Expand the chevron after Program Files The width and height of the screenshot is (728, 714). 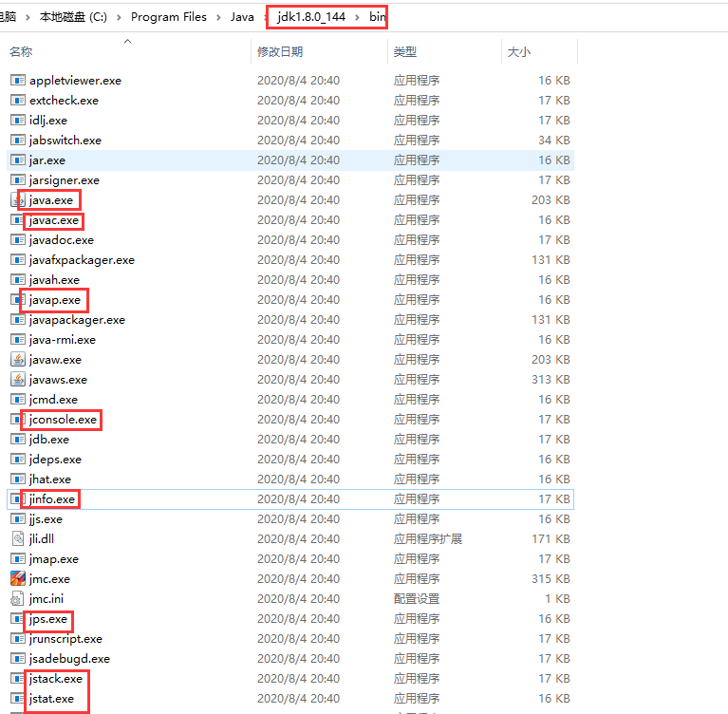tap(218, 18)
